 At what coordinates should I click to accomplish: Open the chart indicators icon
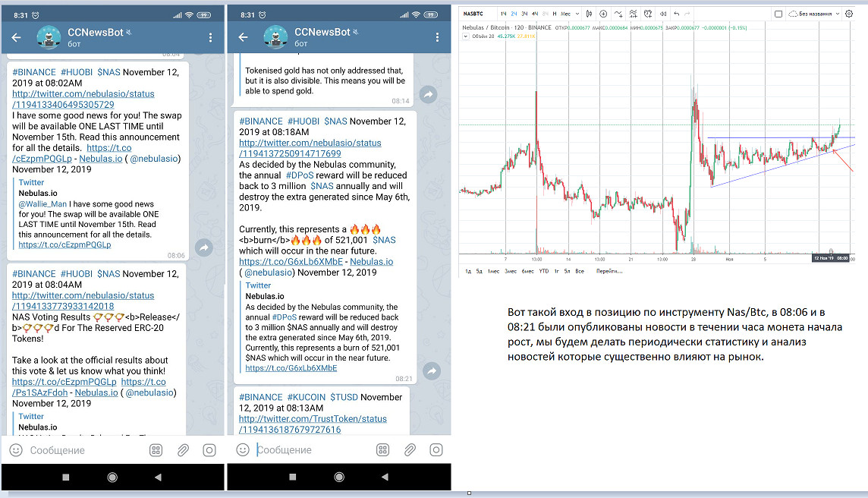click(x=618, y=14)
